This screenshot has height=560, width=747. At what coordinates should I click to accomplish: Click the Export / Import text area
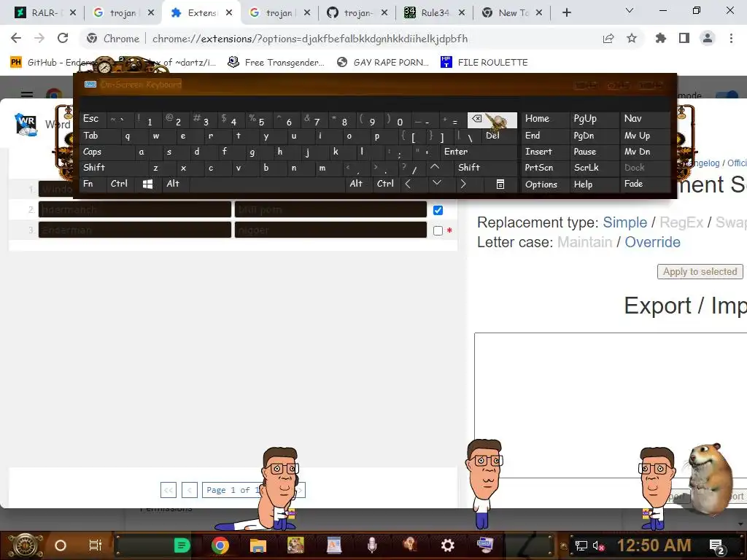(611, 405)
